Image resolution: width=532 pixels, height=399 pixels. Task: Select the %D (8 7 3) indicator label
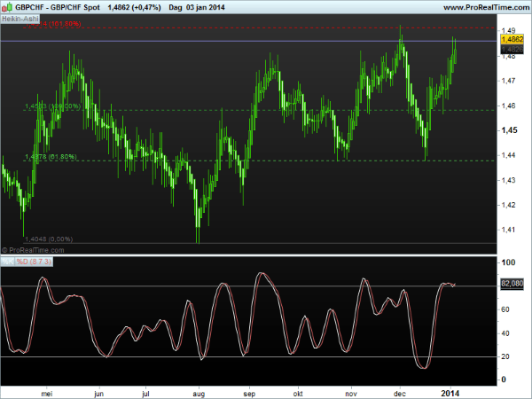point(35,262)
